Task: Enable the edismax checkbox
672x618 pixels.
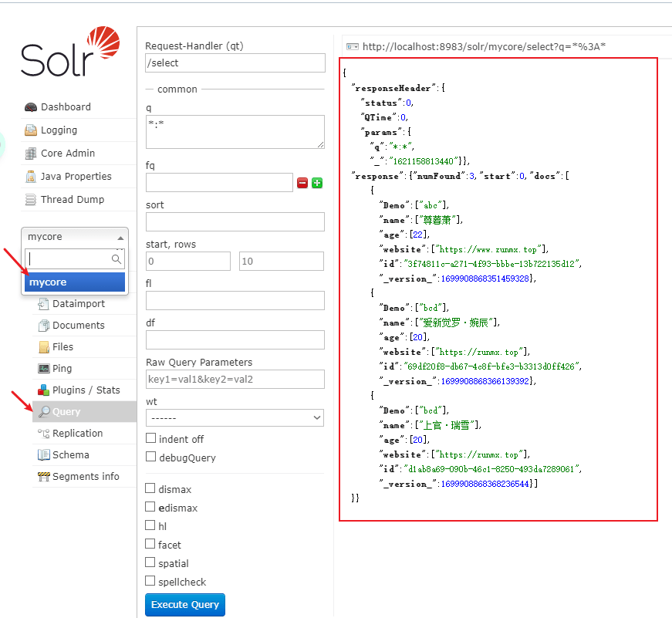Action: tap(150, 507)
